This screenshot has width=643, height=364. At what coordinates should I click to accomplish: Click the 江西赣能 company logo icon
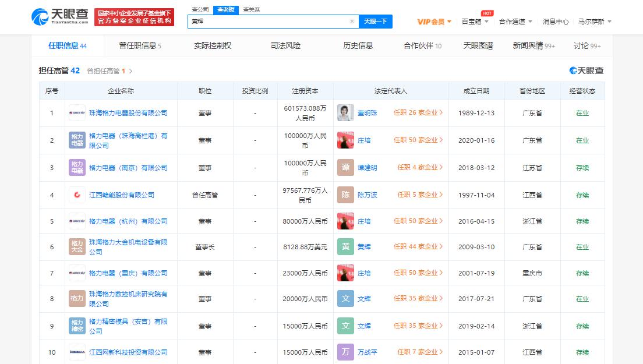[x=77, y=195]
